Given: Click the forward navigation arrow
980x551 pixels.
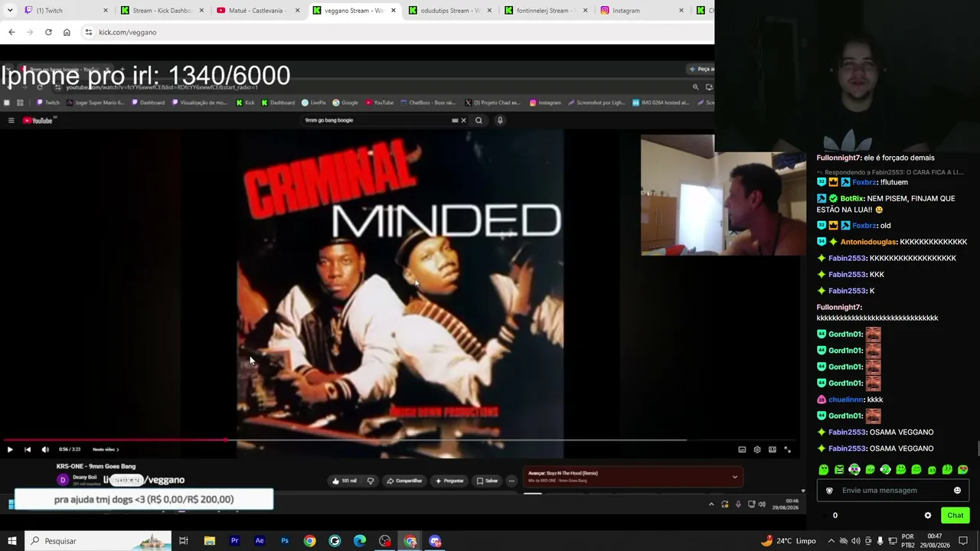Looking at the screenshot, I should pos(30,32).
